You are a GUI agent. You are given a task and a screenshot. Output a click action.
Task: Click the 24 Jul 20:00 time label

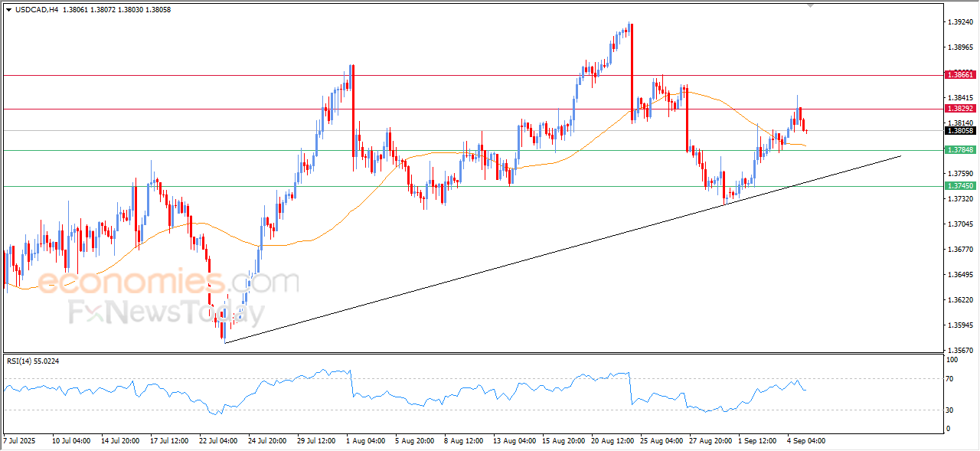266,441
